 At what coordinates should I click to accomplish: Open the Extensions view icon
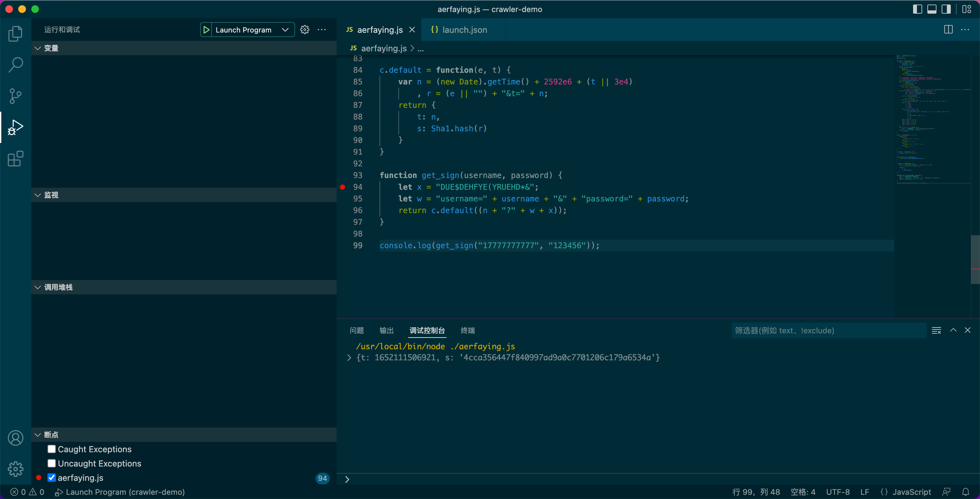click(15, 159)
